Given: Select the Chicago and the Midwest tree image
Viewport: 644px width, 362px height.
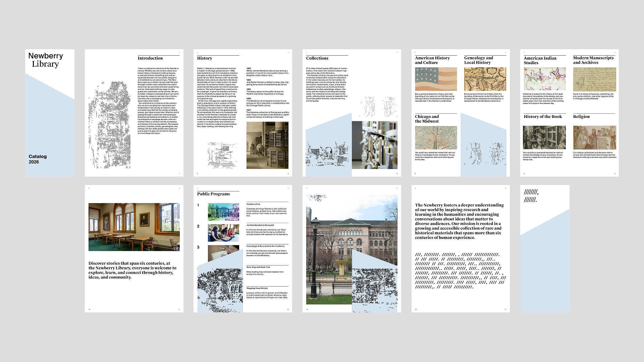Looking at the screenshot, I should [436, 138].
